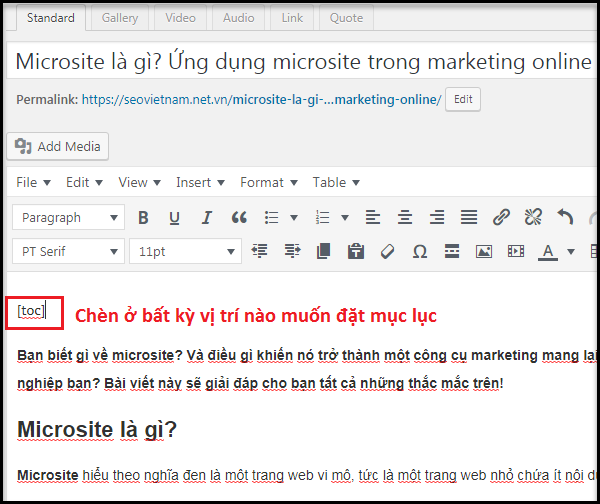Open the Insert menu

click(x=200, y=182)
